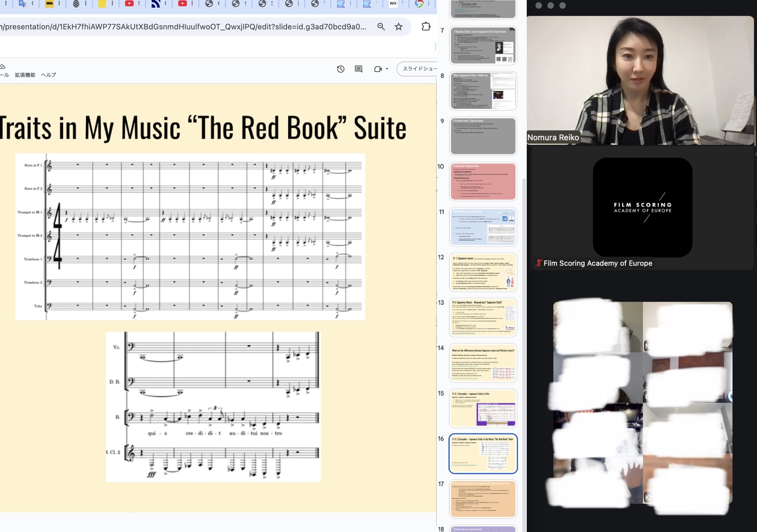The image size is (757, 532).
Task: Click the zoom magnifier in address bar
Action: (x=381, y=27)
